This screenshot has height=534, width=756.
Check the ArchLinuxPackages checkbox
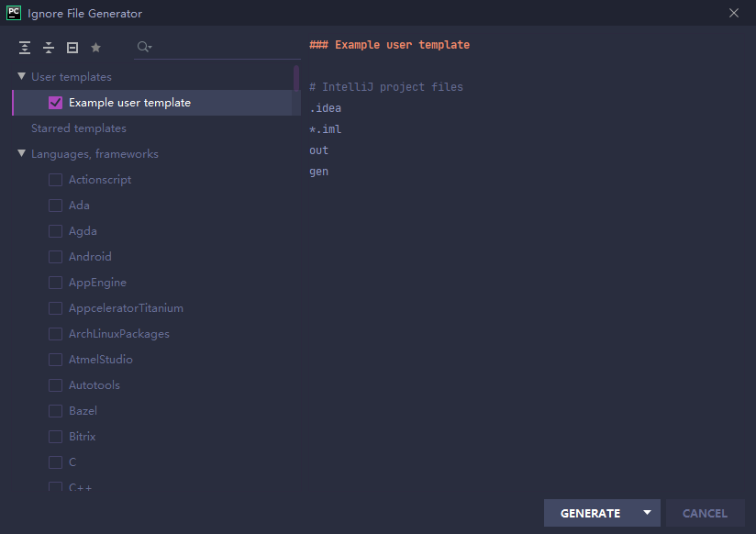(x=55, y=334)
